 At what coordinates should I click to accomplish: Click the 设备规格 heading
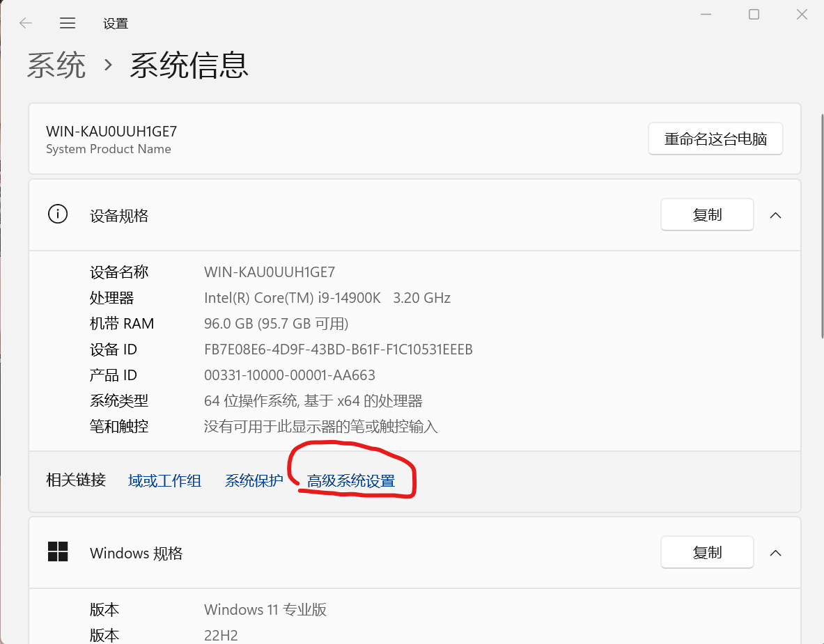[119, 215]
